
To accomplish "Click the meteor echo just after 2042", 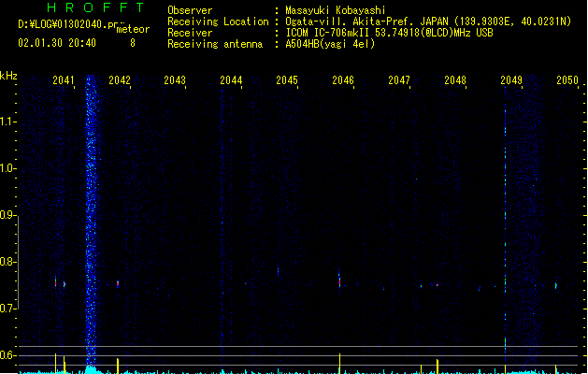I will pos(118,283).
